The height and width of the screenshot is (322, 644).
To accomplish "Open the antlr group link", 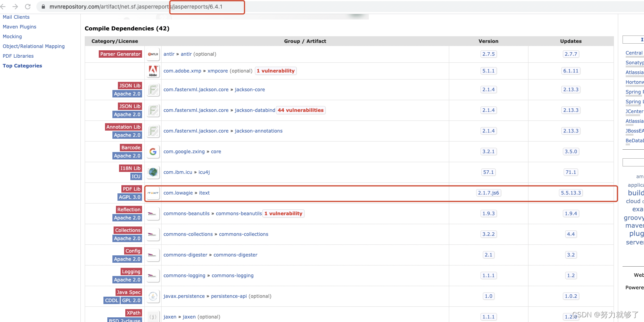I will point(169,54).
